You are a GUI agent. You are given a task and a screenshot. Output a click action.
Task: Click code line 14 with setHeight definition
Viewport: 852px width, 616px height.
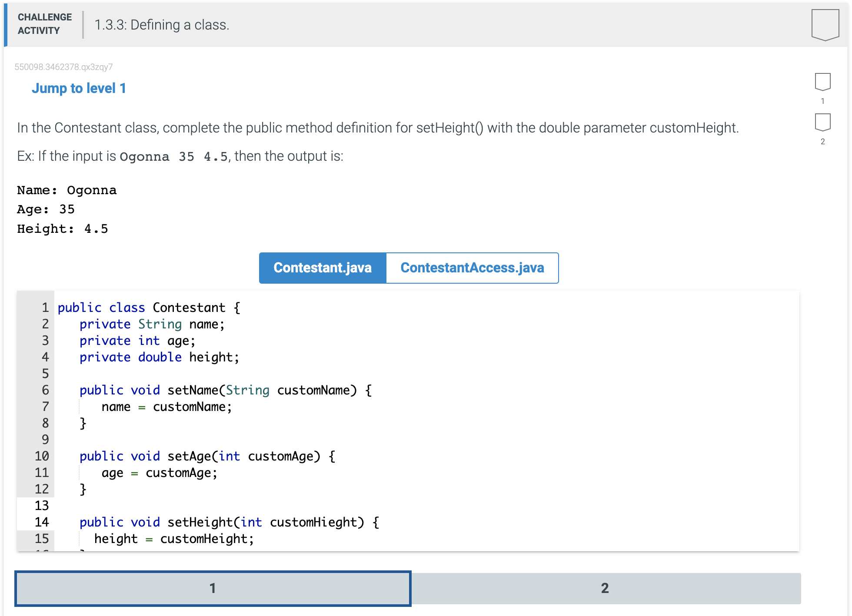[x=229, y=522]
